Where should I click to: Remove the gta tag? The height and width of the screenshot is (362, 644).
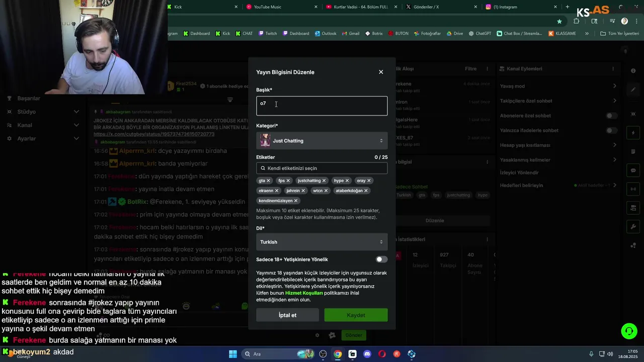268,180
